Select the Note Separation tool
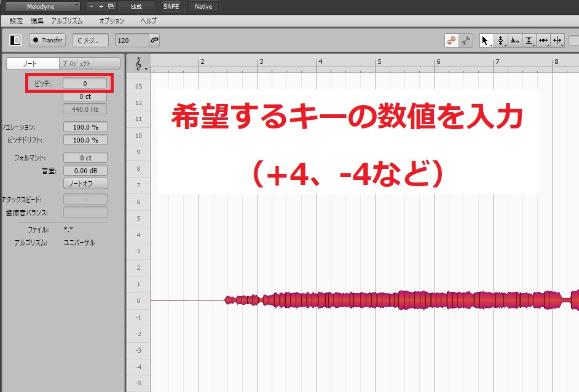 tap(557, 41)
